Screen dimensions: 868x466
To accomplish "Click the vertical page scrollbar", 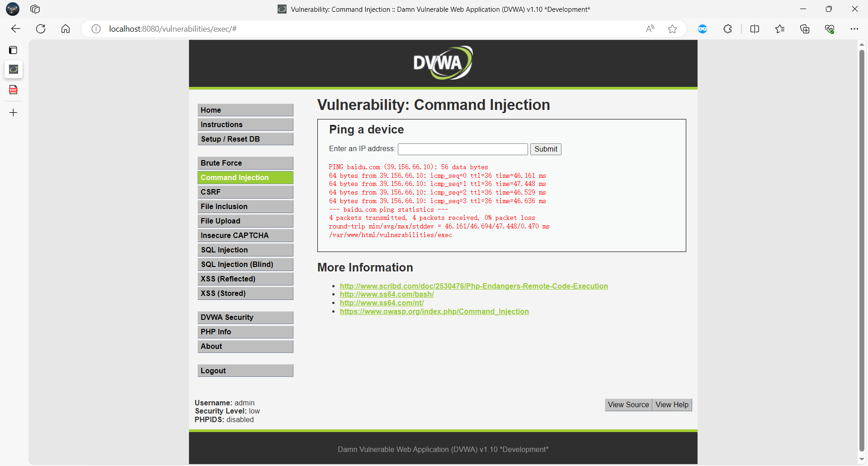I will click(x=862, y=249).
